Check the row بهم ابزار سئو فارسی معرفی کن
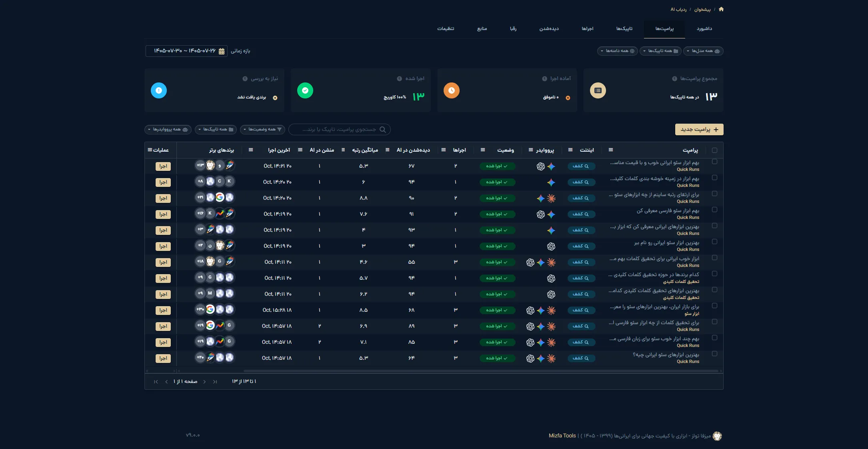Viewport: 868px width, 449px height. (714, 210)
